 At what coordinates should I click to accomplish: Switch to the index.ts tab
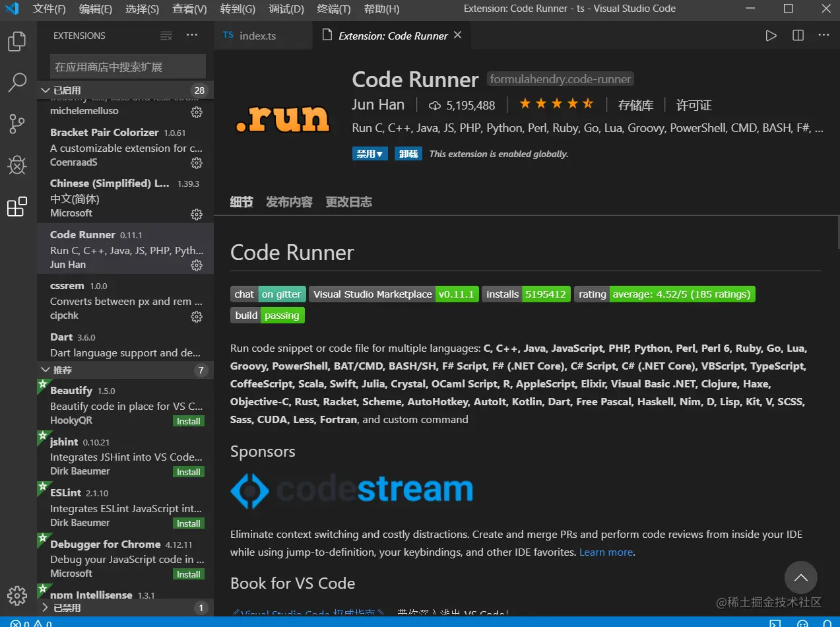coord(257,36)
